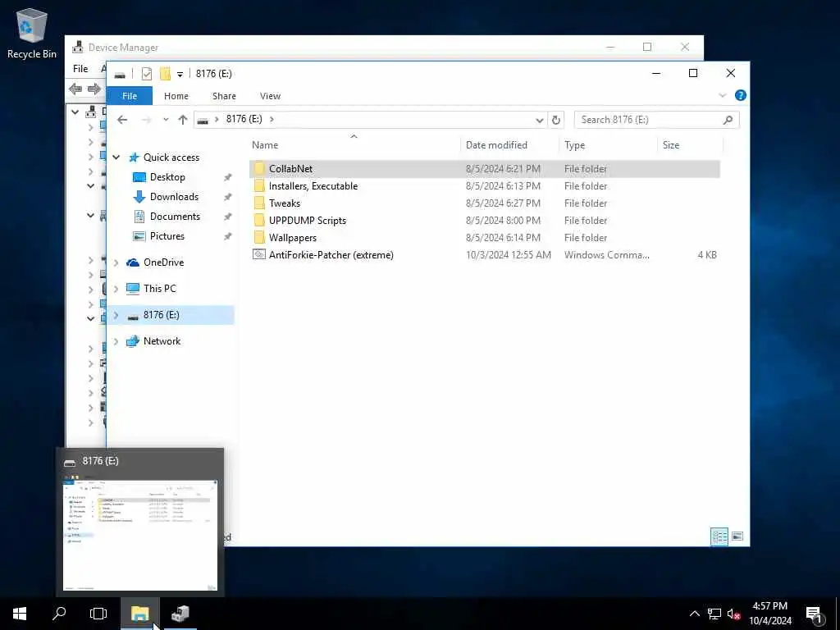Open OneDrive in navigation pane

coord(163,262)
